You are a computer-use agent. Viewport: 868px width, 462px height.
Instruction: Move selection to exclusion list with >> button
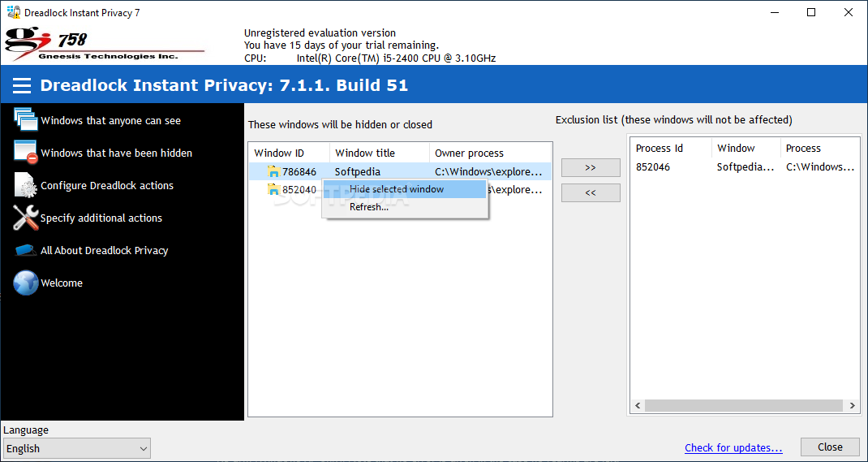click(x=591, y=167)
